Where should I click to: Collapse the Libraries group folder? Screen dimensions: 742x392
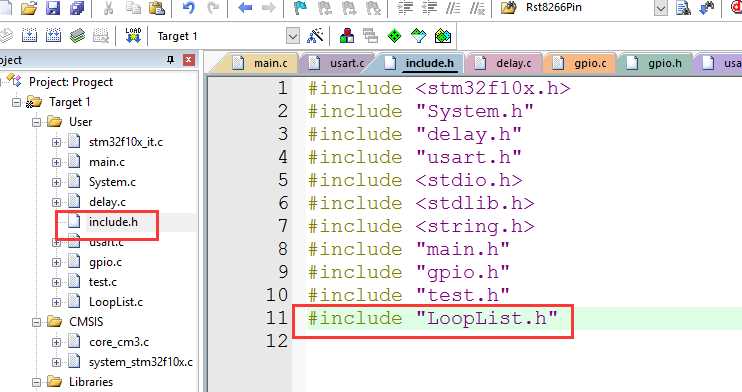[x=36, y=382]
